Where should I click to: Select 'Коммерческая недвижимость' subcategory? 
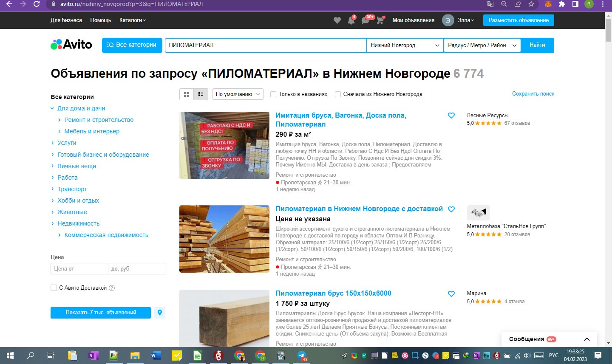tap(106, 235)
